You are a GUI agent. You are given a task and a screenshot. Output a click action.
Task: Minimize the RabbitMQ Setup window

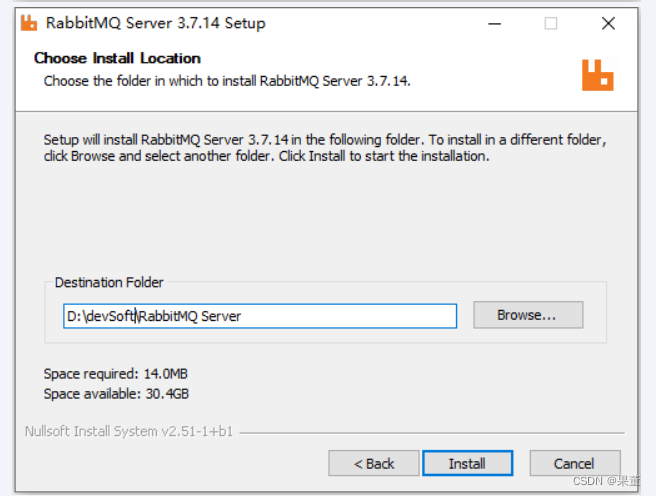493,22
